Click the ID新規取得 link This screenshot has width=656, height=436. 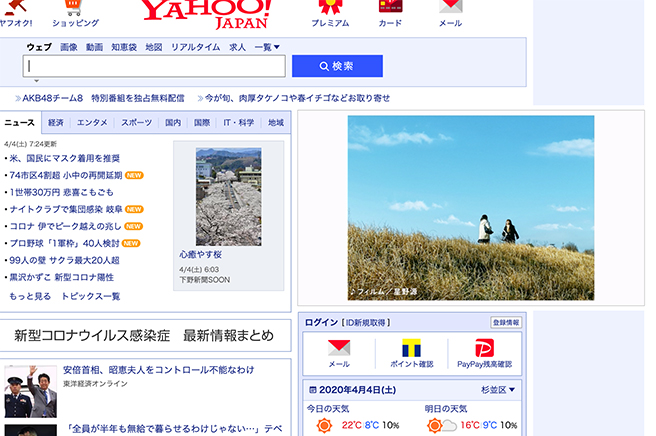coord(366,323)
